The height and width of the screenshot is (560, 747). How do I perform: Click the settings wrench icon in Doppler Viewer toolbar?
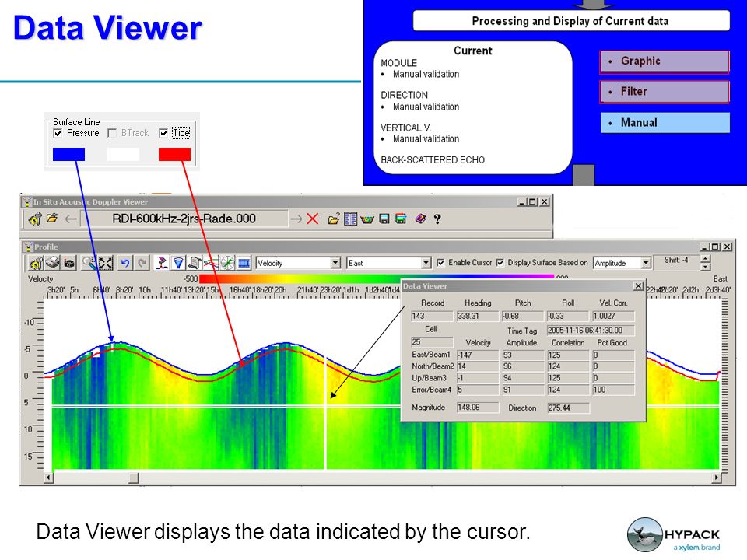[35, 219]
